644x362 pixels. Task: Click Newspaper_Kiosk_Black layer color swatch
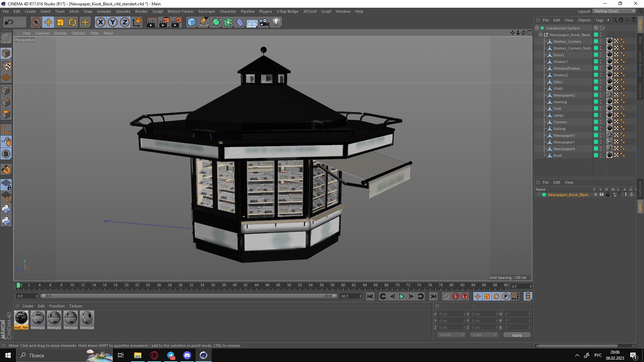coord(544,195)
